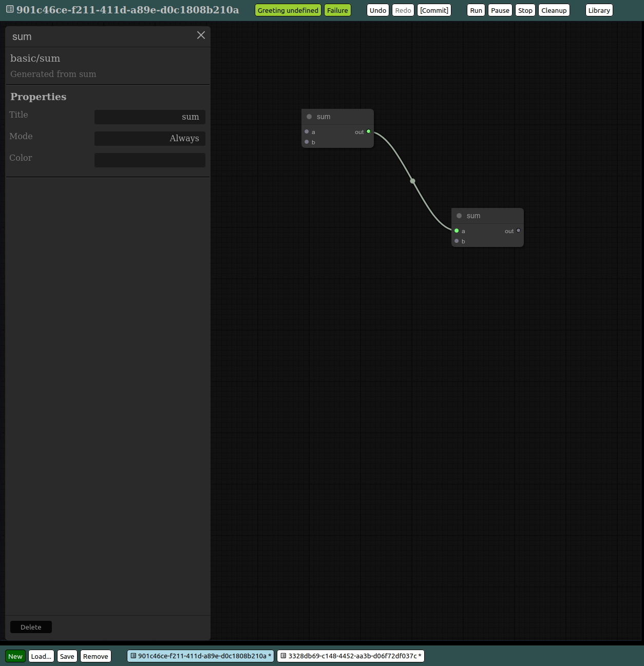The image size is (644, 666).
Task: Click input slot a of the upper sum node
Action: [x=307, y=132]
